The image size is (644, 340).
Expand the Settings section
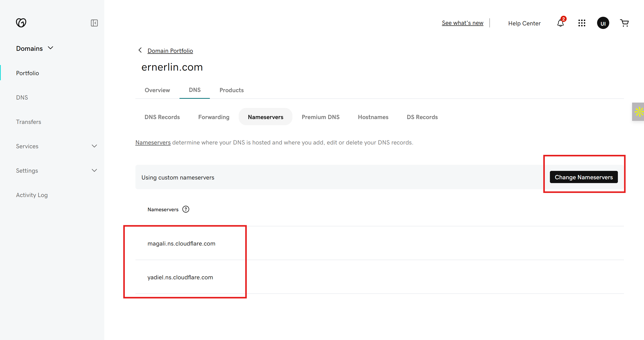pyautogui.click(x=94, y=170)
